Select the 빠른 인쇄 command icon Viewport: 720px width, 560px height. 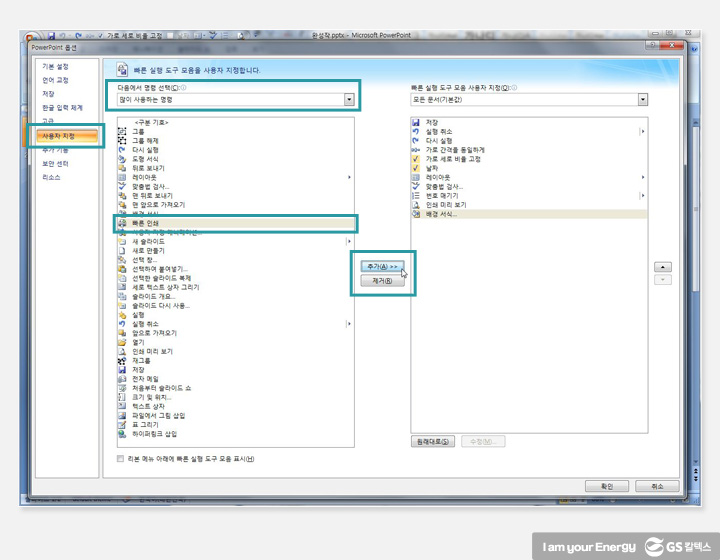(123, 223)
